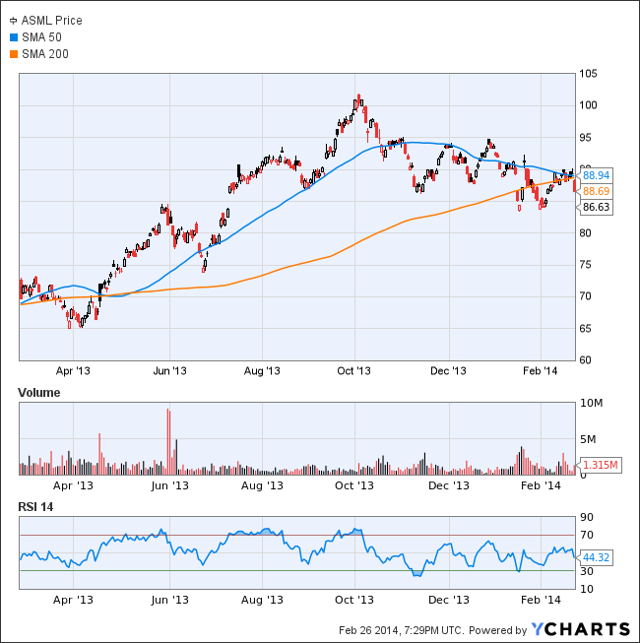
Task: Click the 'ASML Price' legend label
Action: coord(52,21)
